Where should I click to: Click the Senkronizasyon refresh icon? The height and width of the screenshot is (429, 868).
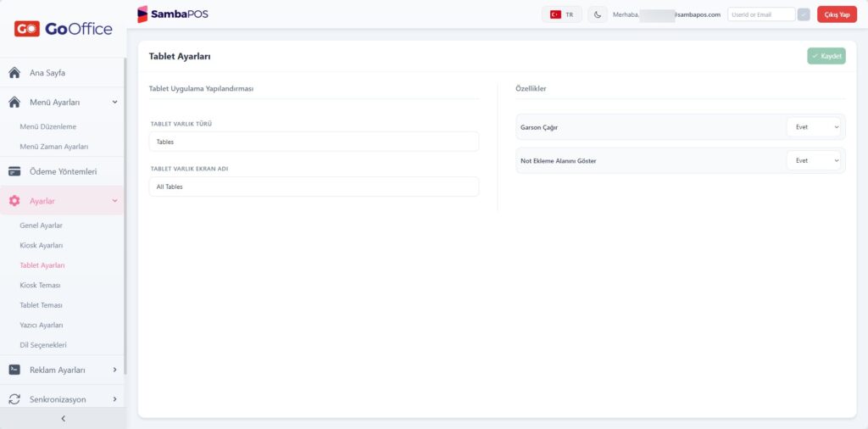[x=15, y=399]
